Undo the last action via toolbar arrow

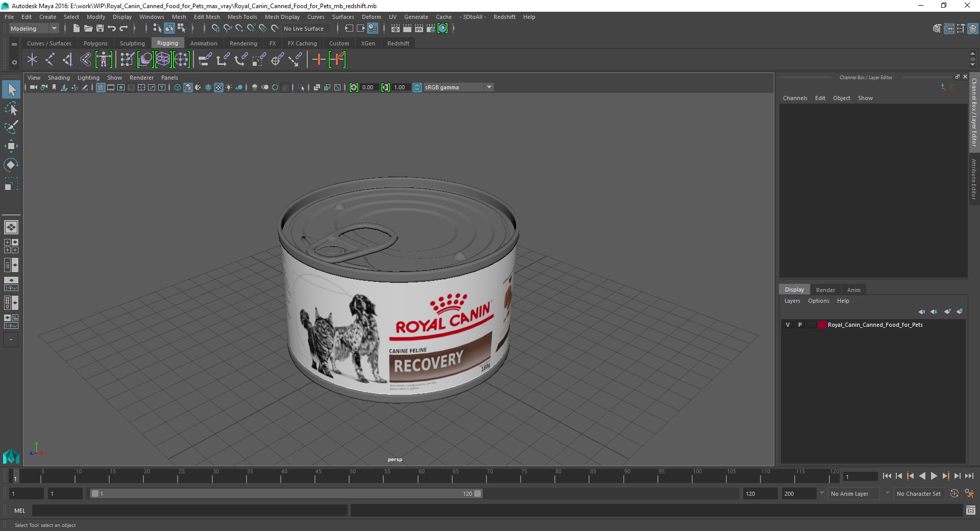[112, 29]
